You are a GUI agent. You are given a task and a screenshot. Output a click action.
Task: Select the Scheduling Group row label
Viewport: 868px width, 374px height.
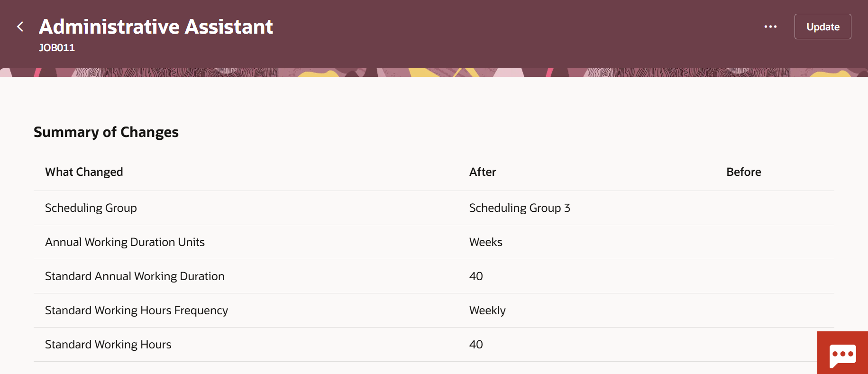[91, 208]
